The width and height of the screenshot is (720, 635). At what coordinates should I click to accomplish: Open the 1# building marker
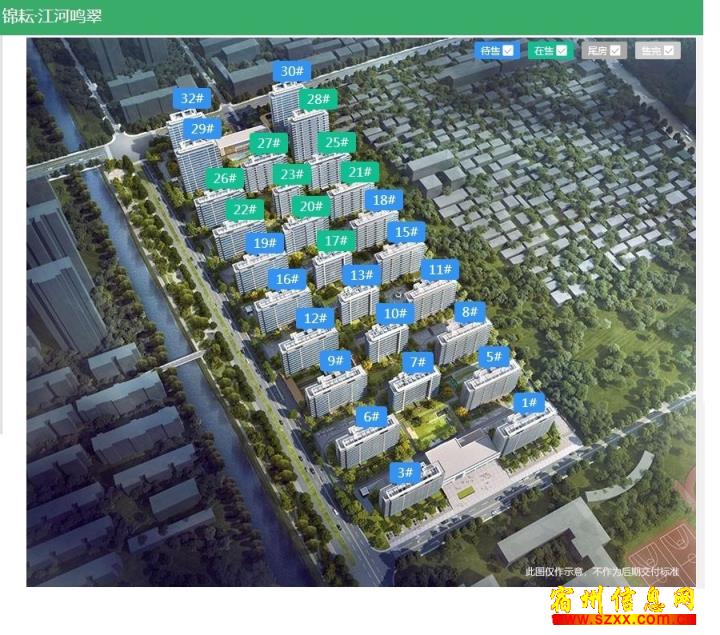click(x=530, y=403)
